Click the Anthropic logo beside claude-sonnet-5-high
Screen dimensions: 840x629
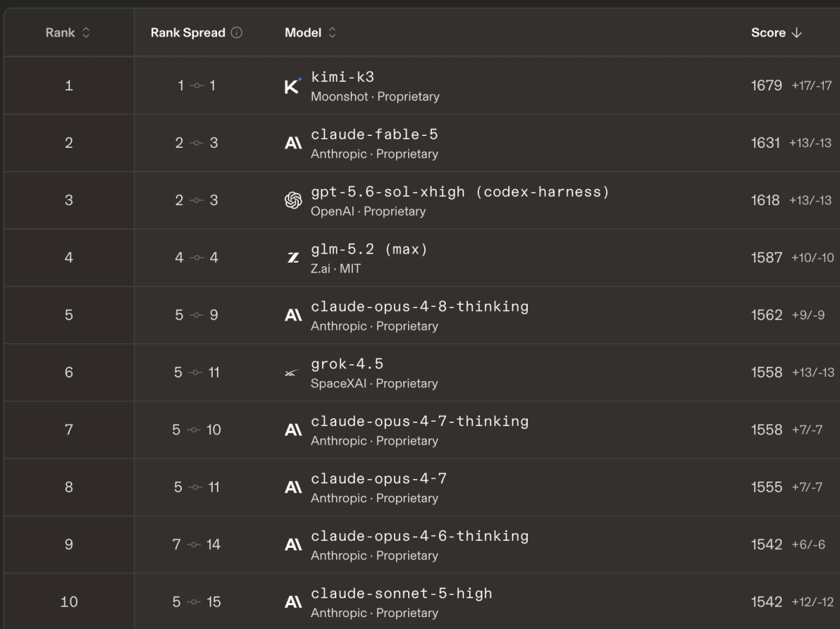pyautogui.click(x=293, y=602)
